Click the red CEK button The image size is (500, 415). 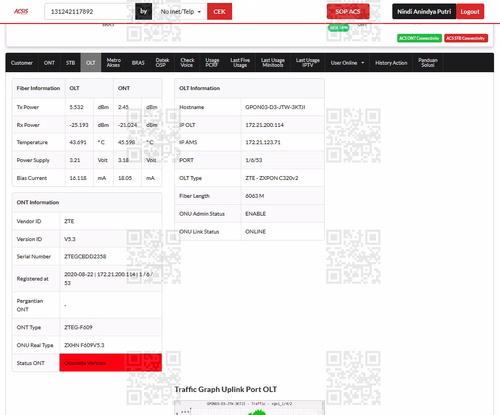(219, 12)
